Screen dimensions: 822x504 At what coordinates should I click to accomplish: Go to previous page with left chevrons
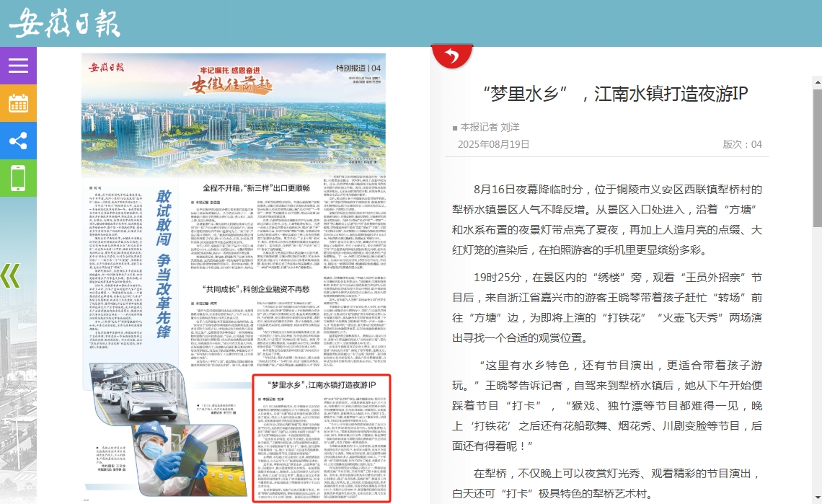tap(10, 276)
